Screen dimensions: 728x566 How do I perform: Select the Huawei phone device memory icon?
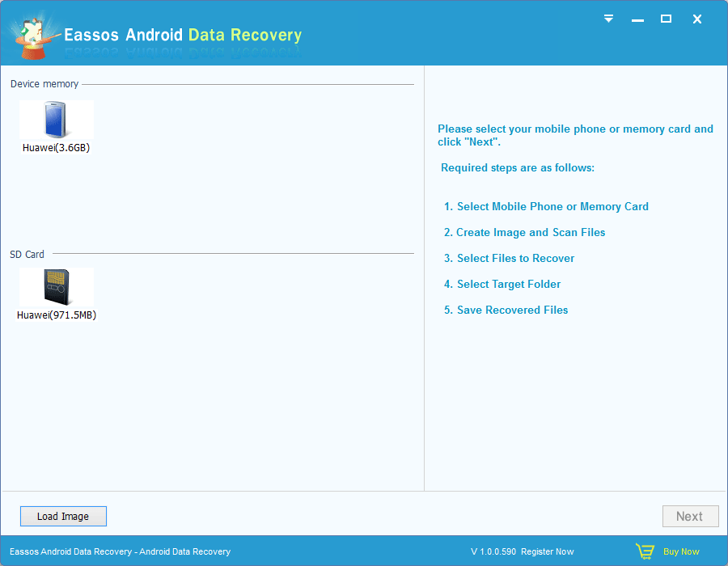[57, 120]
